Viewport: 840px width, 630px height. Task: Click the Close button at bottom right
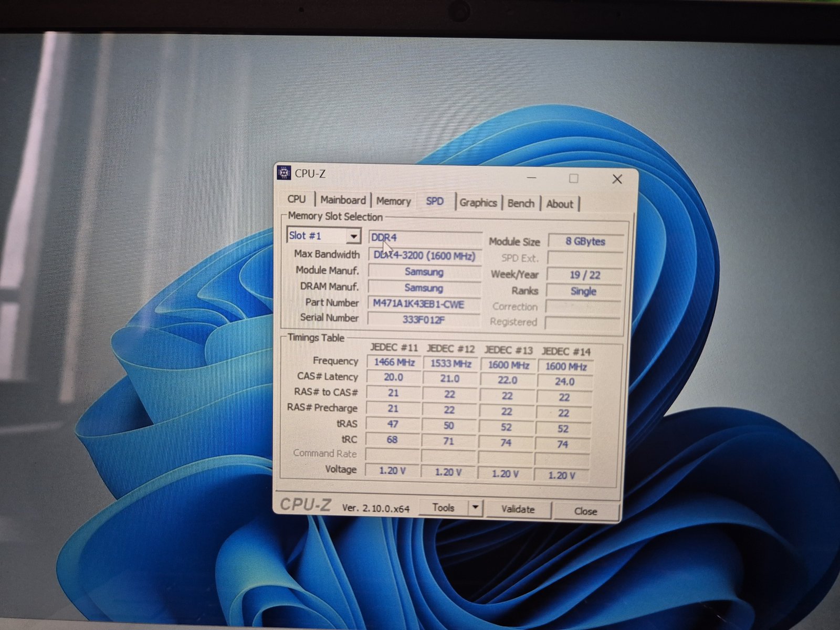point(585,511)
